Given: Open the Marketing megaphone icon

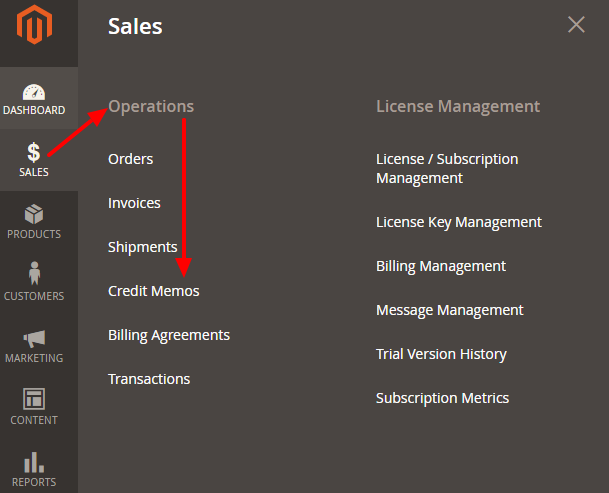Looking at the screenshot, I should coord(34,338).
